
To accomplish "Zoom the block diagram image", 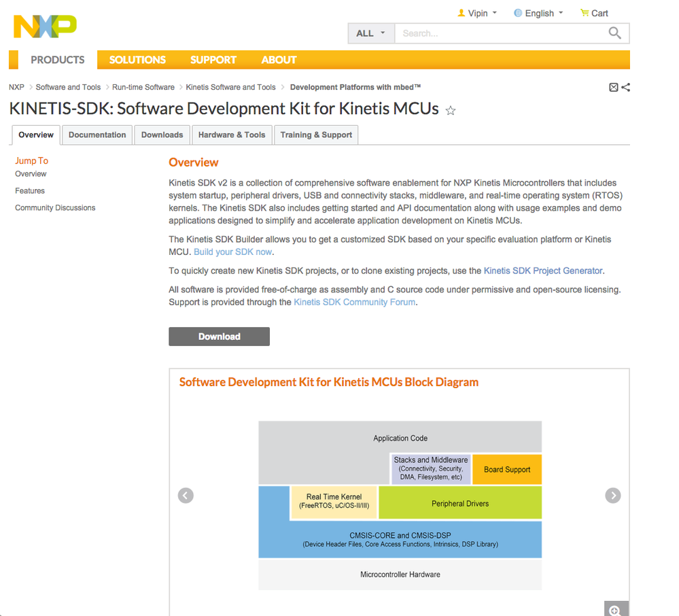I will pos(616,609).
